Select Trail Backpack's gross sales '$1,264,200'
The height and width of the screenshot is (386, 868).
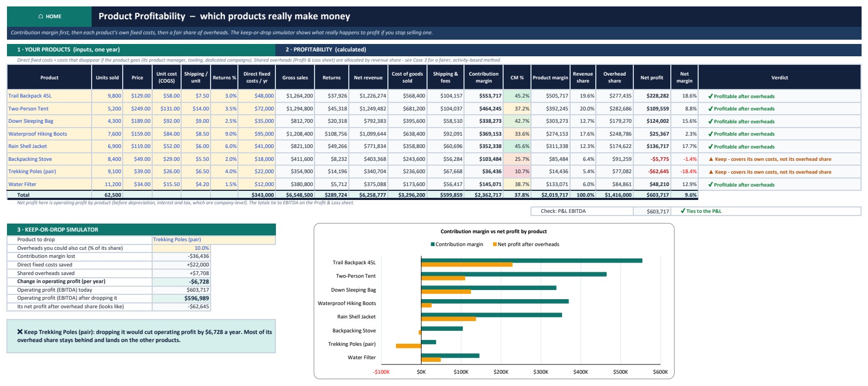tap(295, 96)
